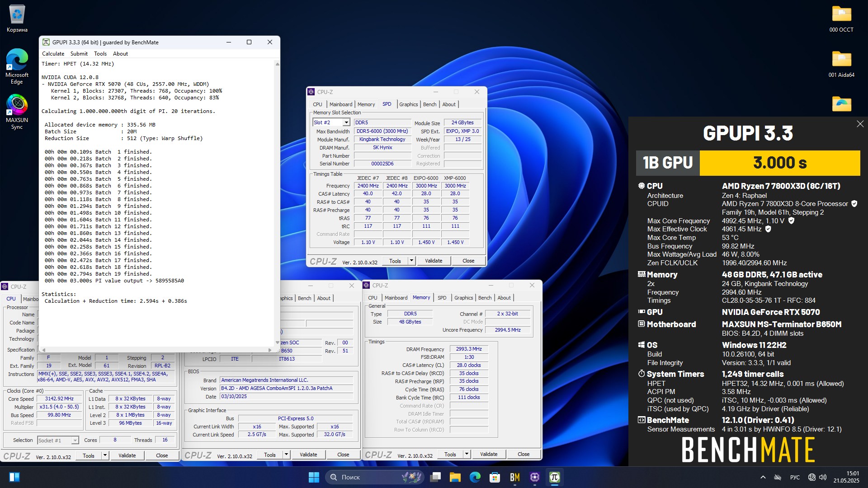The height and width of the screenshot is (488, 868).
Task: Open the Windows Start menu
Action: pos(314,477)
